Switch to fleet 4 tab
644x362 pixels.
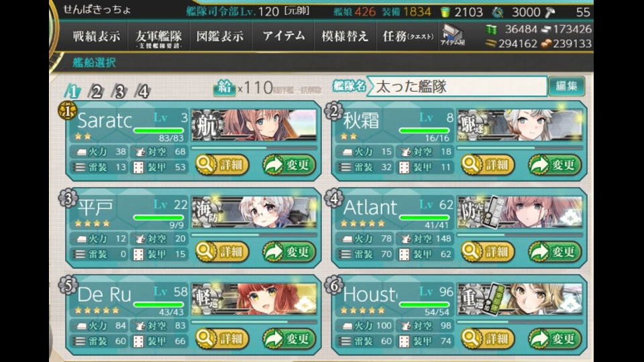click(143, 91)
